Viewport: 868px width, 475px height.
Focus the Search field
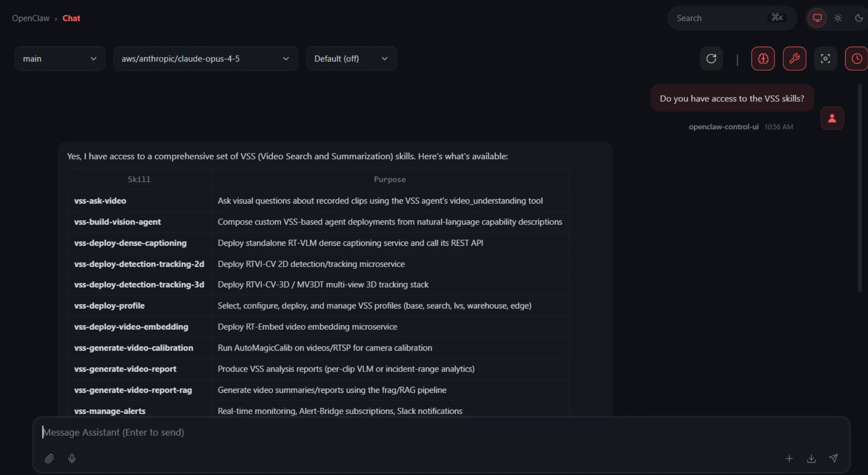(x=732, y=18)
